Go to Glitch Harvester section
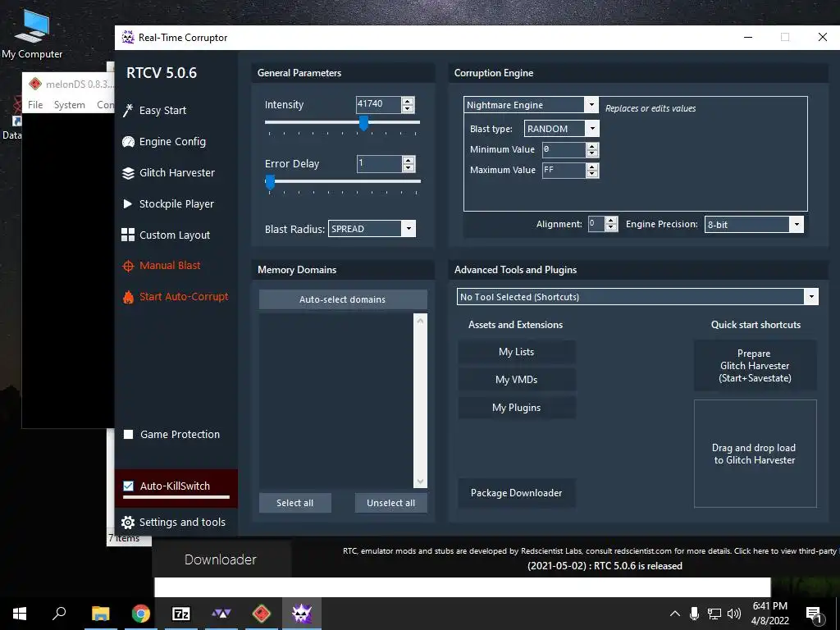Screen dimensions: 840x630 (x=177, y=172)
